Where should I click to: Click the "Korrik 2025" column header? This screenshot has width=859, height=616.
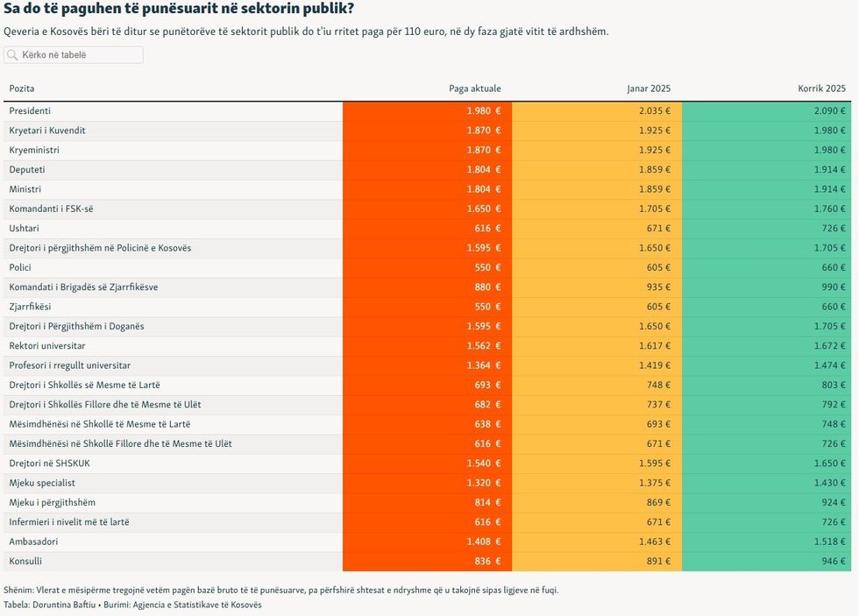coord(821,89)
